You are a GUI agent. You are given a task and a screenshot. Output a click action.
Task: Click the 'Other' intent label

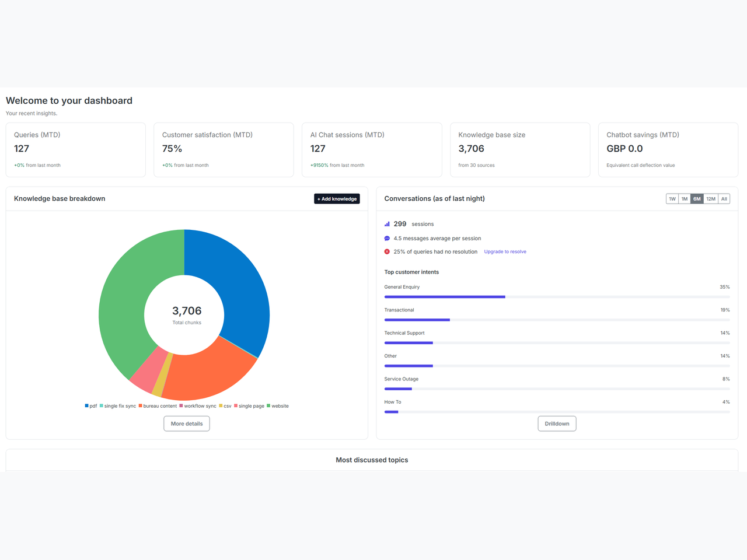click(390, 356)
